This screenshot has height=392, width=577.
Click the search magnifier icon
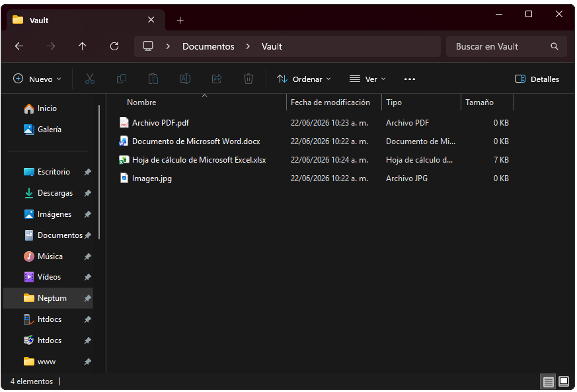pyautogui.click(x=554, y=46)
